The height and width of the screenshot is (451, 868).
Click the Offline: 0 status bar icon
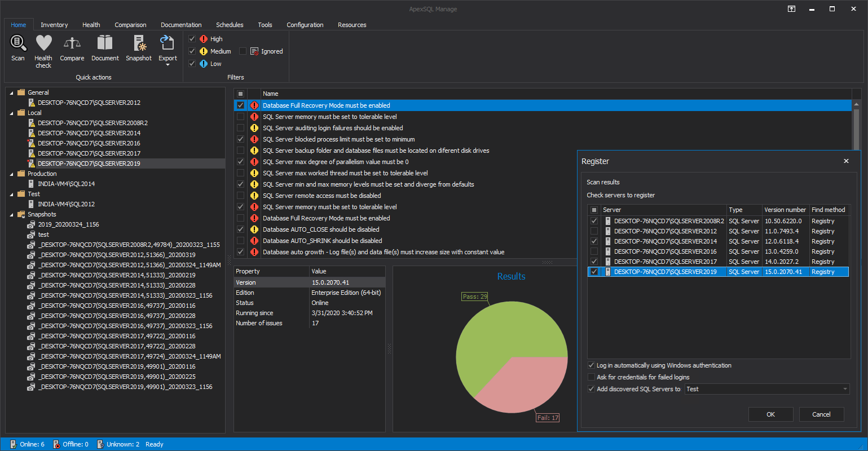56,444
